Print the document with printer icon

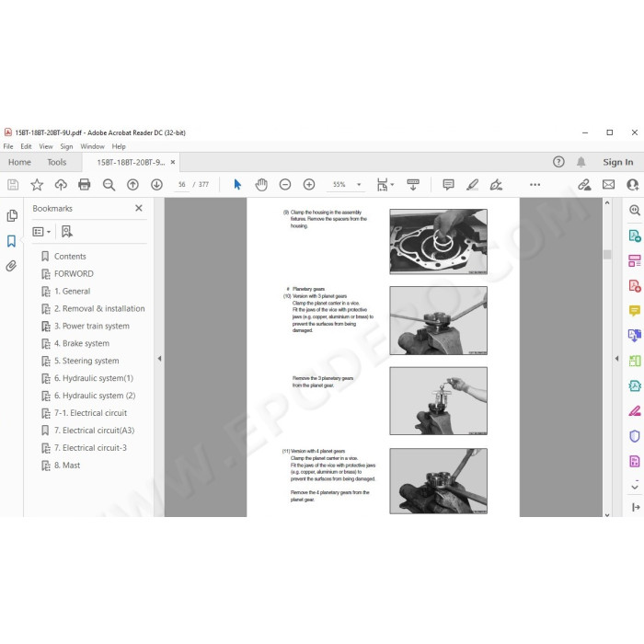point(85,185)
